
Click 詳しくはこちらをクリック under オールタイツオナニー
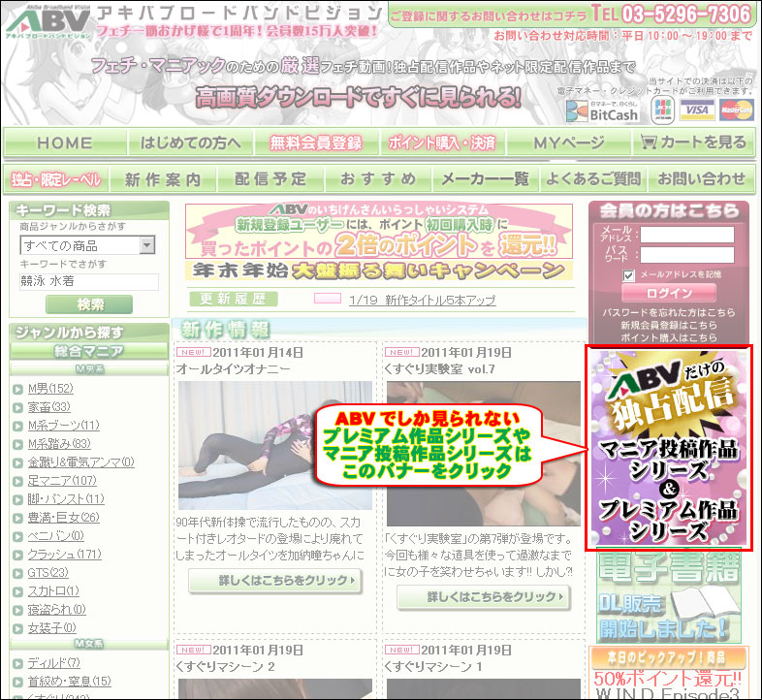[x=275, y=581]
